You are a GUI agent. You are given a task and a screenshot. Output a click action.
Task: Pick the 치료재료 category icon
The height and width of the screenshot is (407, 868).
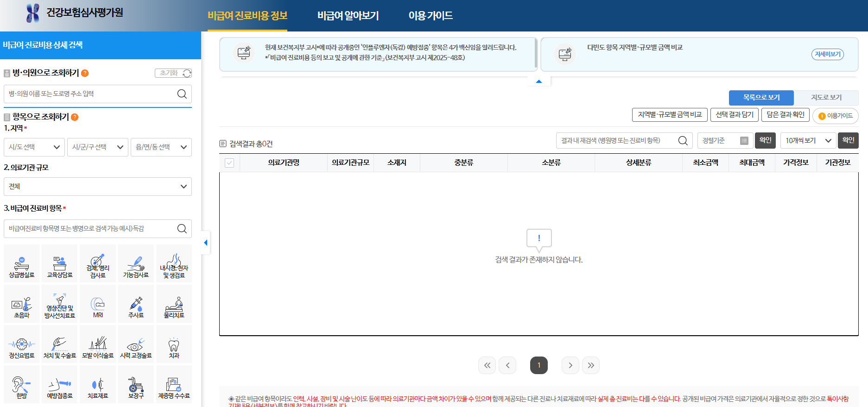pos(98,384)
